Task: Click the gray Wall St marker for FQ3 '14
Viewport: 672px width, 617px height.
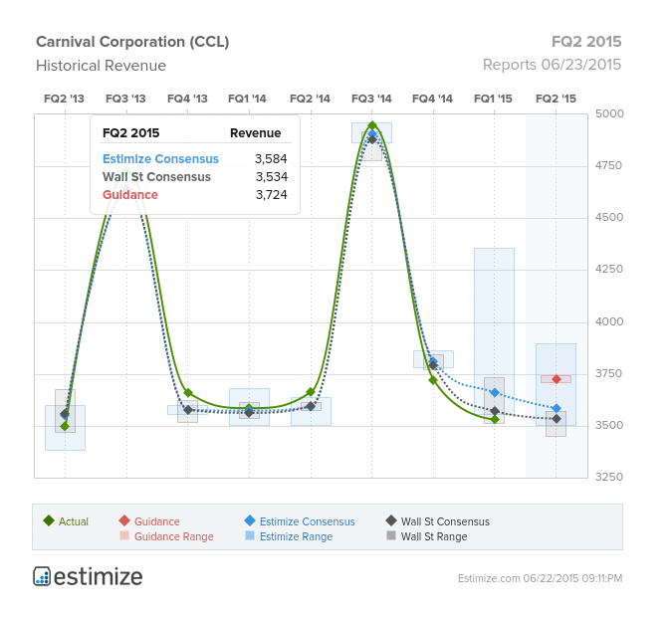Action: 372,139
